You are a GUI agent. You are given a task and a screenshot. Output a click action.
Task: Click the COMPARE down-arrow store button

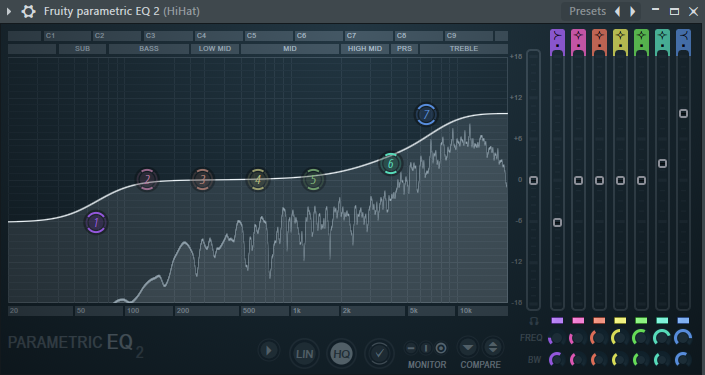[x=468, y=347]
